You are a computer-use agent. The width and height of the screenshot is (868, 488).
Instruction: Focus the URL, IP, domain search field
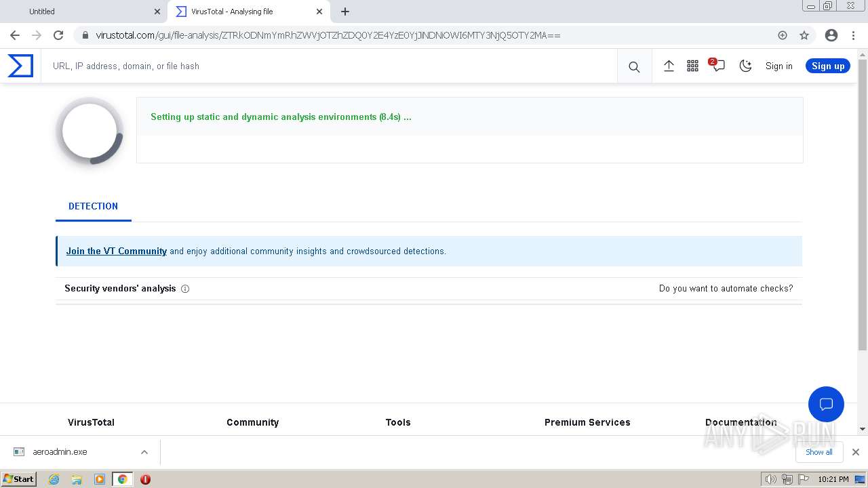329,66
